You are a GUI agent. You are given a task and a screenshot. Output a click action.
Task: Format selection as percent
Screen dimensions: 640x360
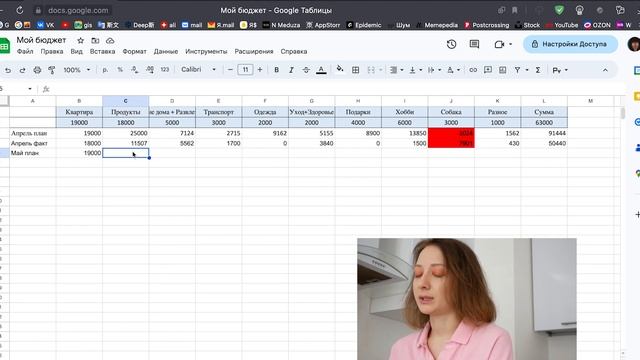click(x=120, y=70)
